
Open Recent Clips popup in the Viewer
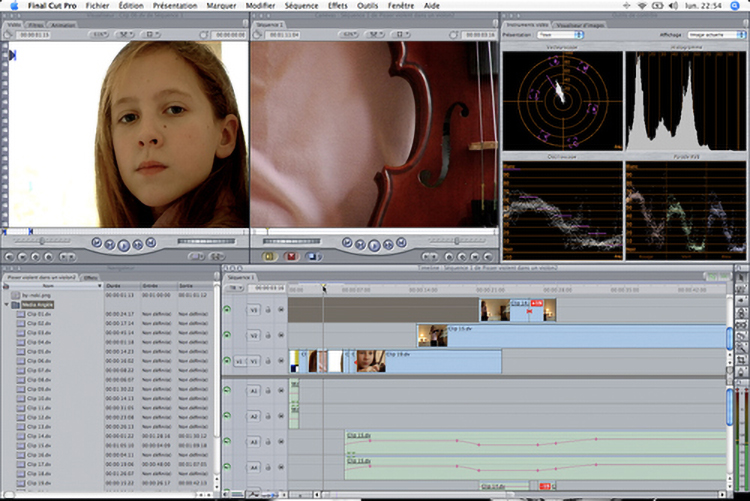point(196,257)
